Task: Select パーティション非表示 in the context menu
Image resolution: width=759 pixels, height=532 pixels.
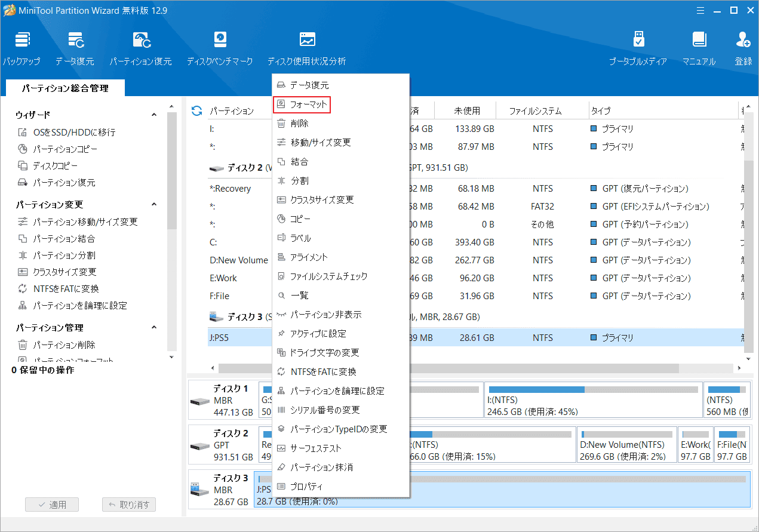Action: [x=340, y=315]
